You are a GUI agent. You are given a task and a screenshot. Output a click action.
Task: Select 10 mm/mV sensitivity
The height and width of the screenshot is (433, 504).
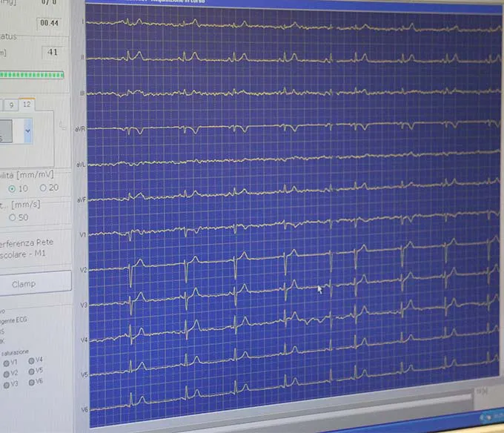tap(12, 188)
